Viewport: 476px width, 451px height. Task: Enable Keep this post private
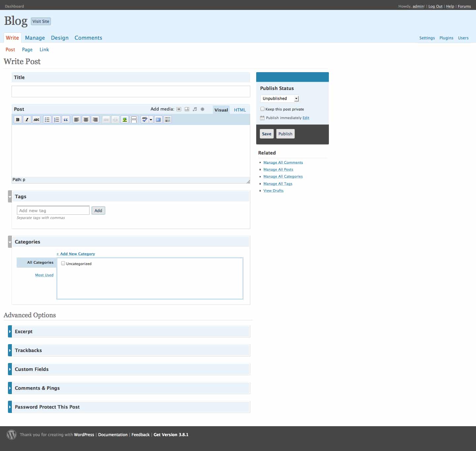(262, 109)
